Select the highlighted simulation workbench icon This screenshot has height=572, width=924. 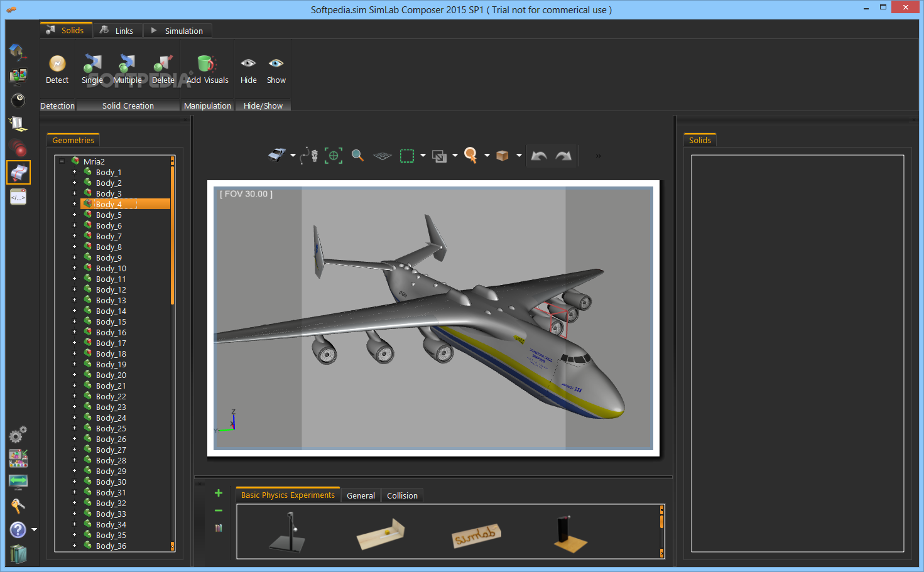(x=18, y=173)
